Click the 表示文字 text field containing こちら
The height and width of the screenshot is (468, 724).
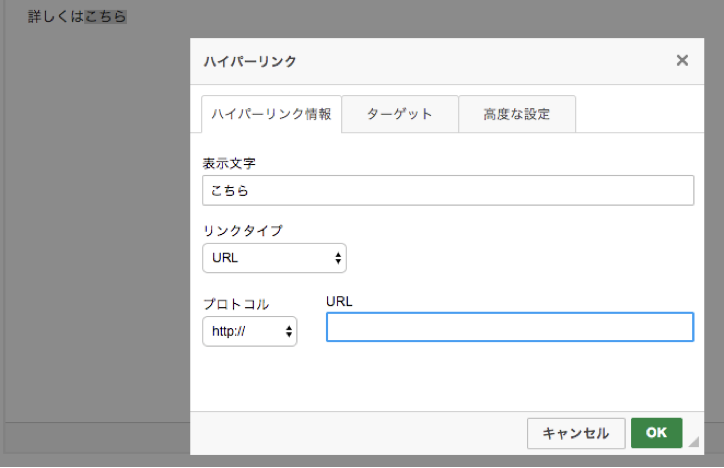click(x=447, y=190)
